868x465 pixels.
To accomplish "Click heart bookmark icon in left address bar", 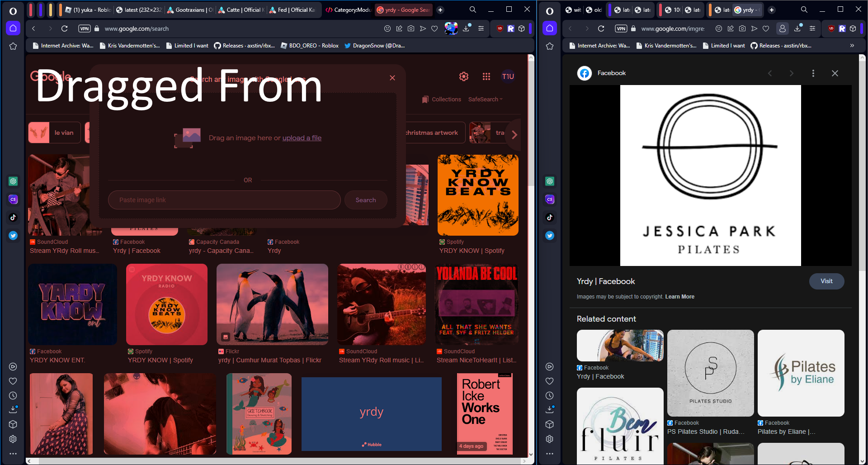I will pos(434,28).
